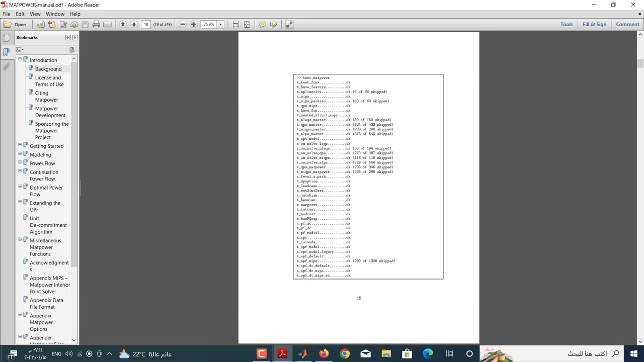The image size is (644, 362).
Task: Open Unit De-commitment Algorithm bookmark
Action: [48, 225]
